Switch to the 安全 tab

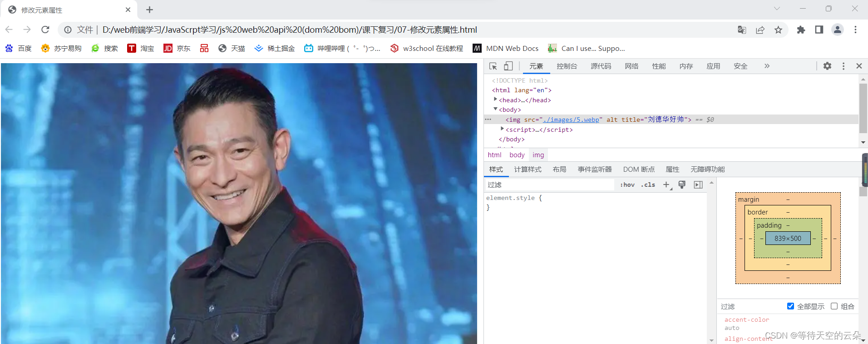(x=741, y=66)
